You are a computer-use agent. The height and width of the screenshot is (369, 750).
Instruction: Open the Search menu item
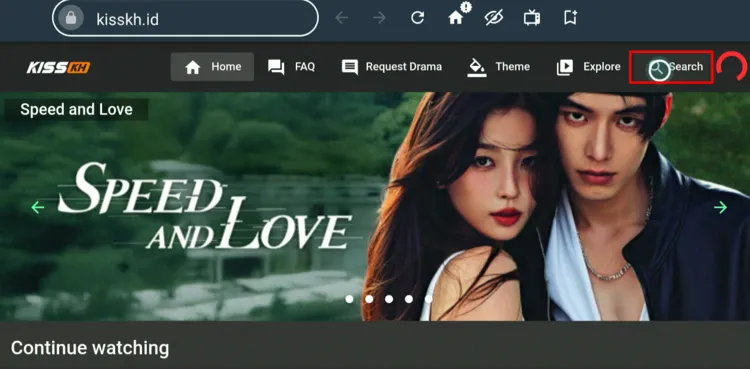[671, 67]
